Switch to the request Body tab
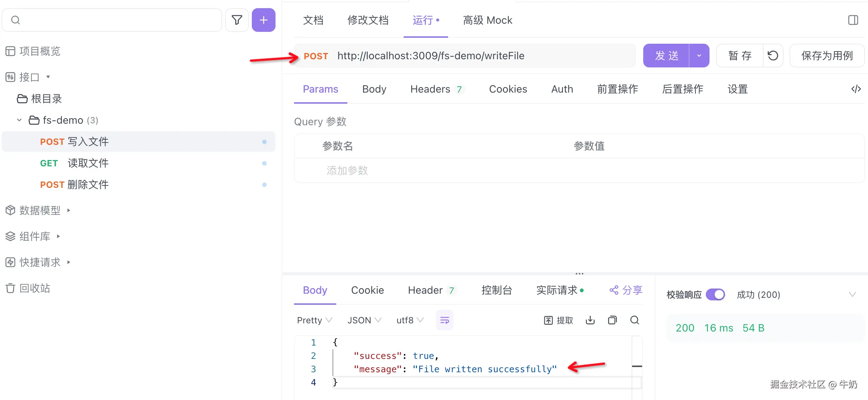 click(374, 89)
